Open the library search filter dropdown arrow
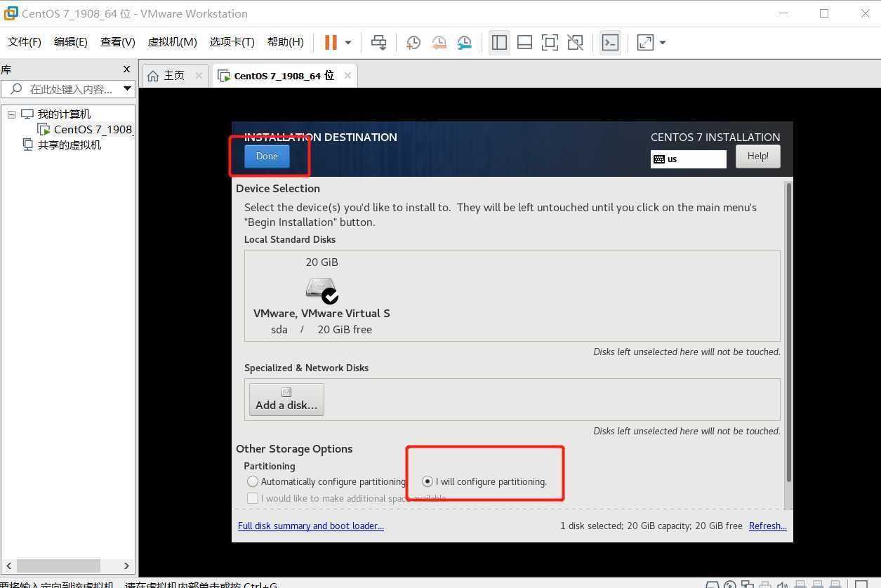The height and width of the screenshot is (588, 881). pyautogui.click(x=127, y=89)
